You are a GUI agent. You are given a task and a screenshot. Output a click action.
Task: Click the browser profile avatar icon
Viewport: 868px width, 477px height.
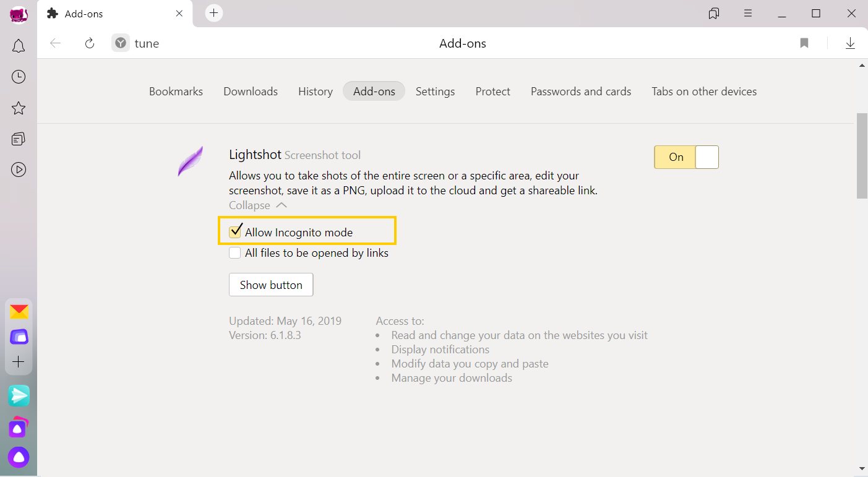pos(19,14)
